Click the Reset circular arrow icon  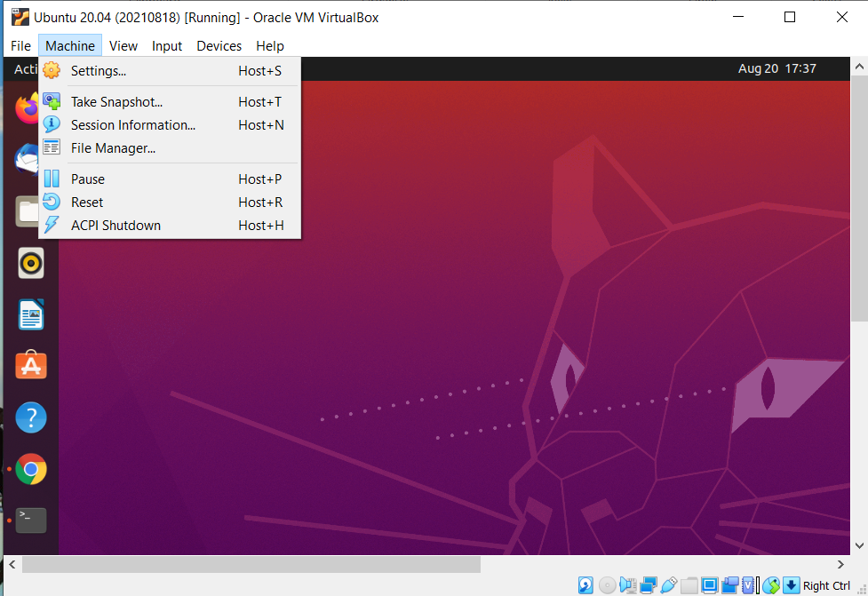[x=52, y=202]
